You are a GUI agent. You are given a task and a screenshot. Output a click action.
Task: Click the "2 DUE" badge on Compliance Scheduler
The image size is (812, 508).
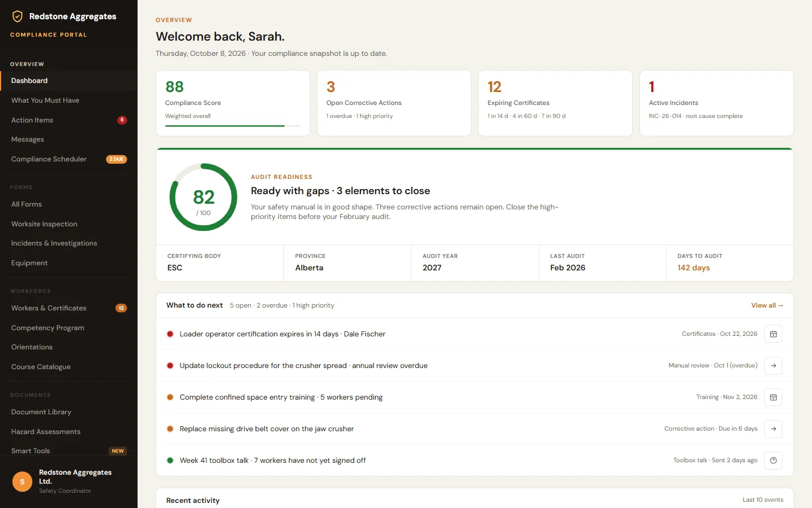(x=117, y=159)
